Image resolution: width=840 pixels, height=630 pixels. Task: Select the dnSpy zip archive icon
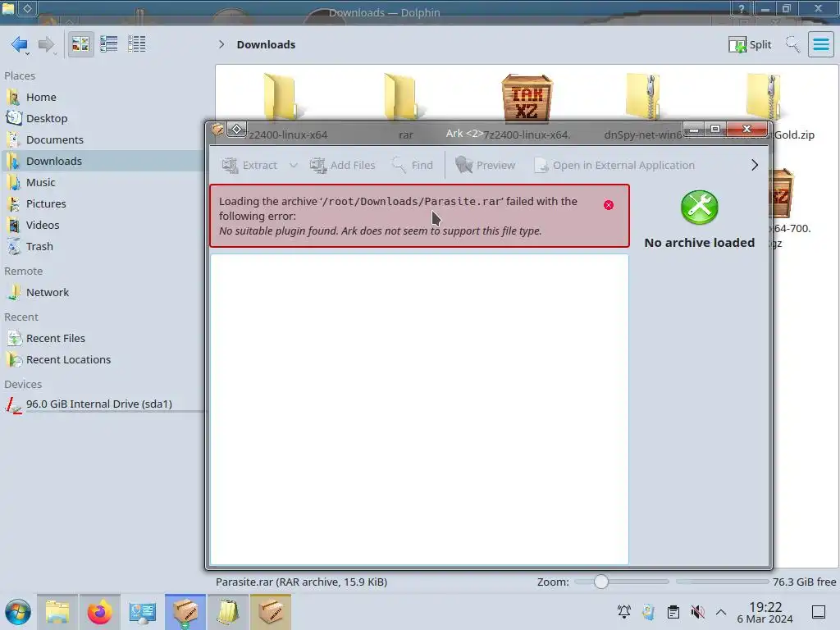pyautogui.click(x=642, y=97)
